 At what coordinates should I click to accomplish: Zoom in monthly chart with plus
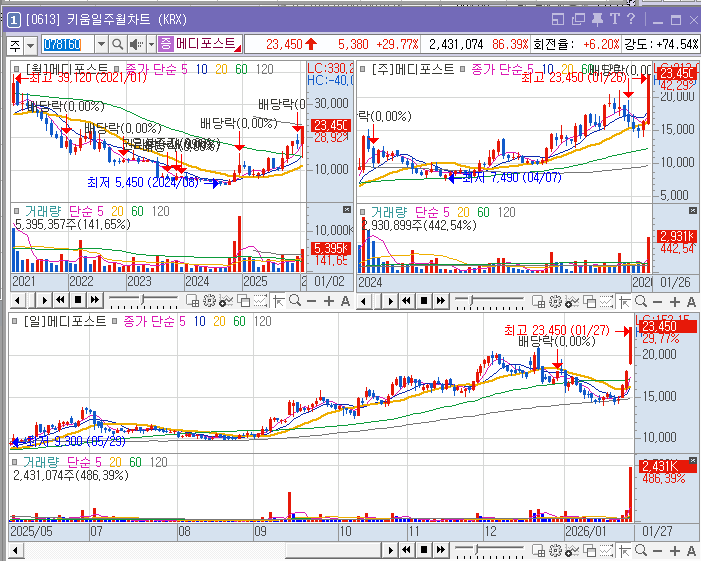(329, 301)
